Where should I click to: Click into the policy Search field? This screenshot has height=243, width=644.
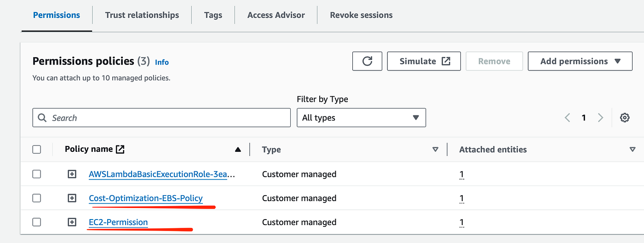161,118
